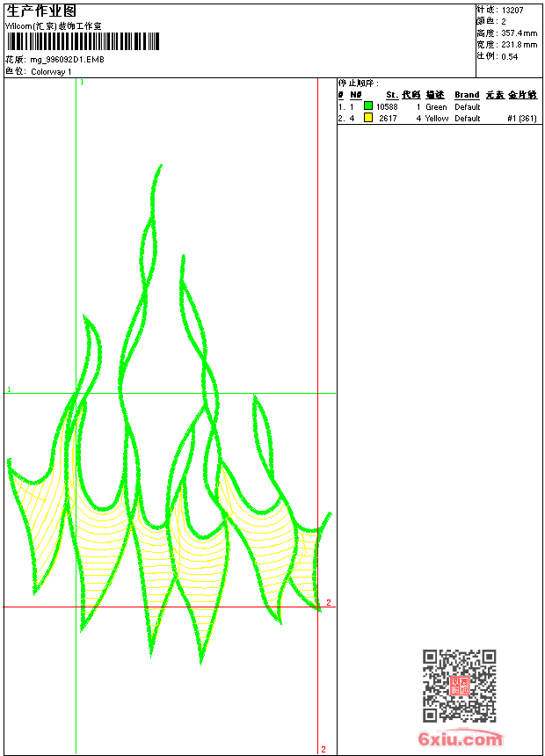Click the yellow color swatch in row 2

pyautogui.click(x=368, y=118)
